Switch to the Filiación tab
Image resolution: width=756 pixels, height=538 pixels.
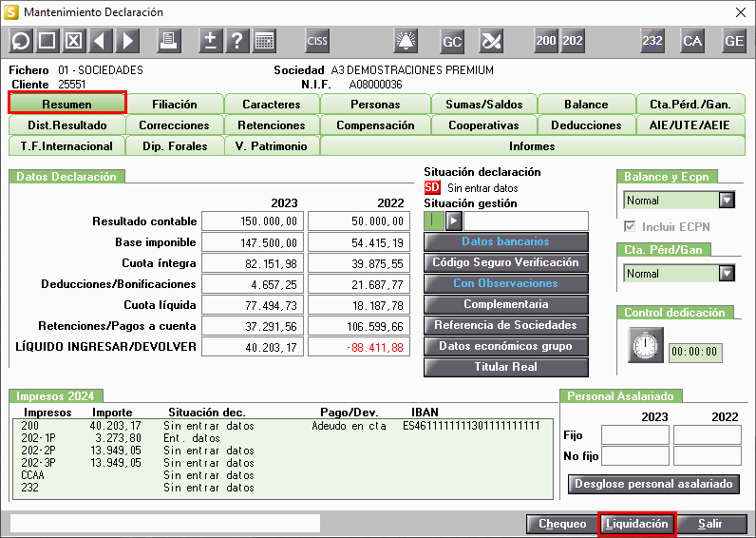click(175, 104)
